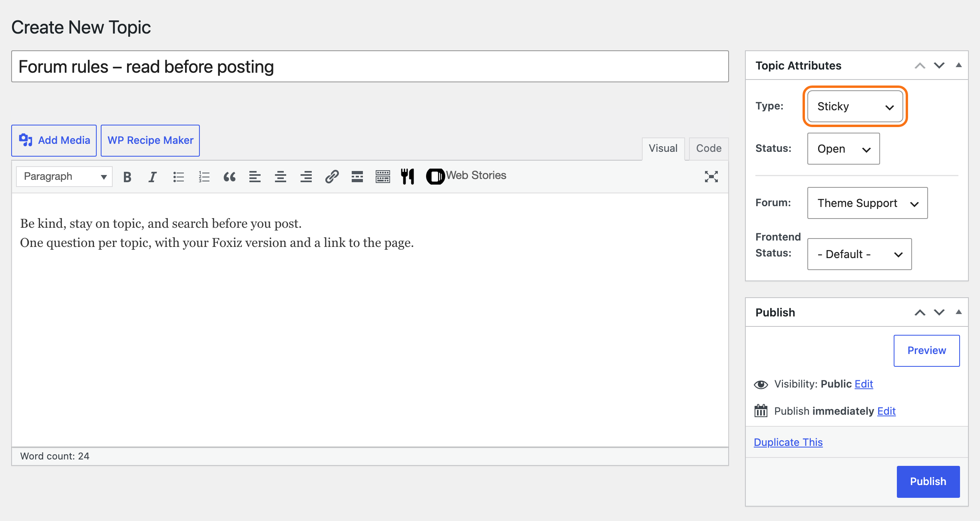Insert or edit a link
Viewport: 980px width, 521px height.
point(332,177)
